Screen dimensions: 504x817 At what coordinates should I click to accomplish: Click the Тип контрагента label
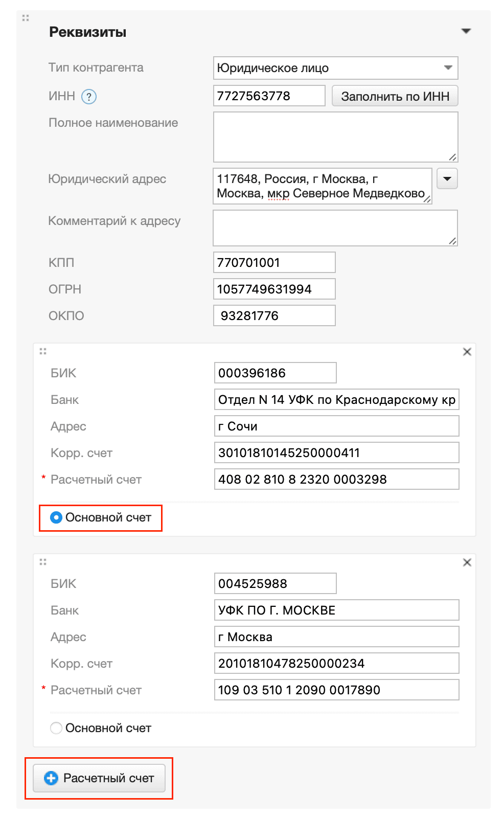(x=96, y=67)
